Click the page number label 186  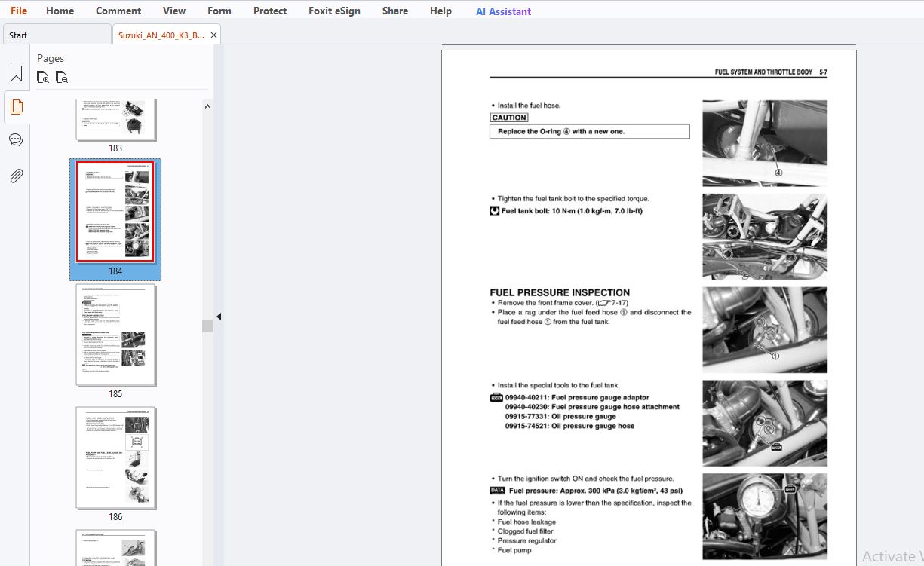pyautogui.click(x=115, y=517)
